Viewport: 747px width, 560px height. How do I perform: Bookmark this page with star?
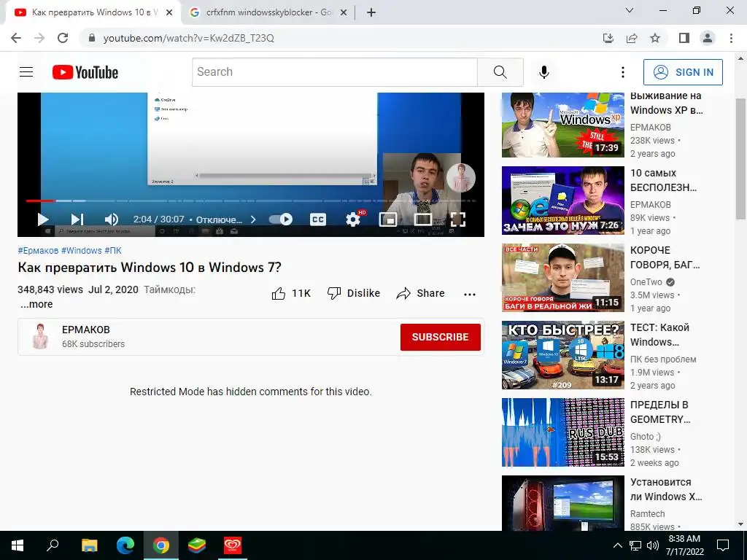click(x=655, y=38)
